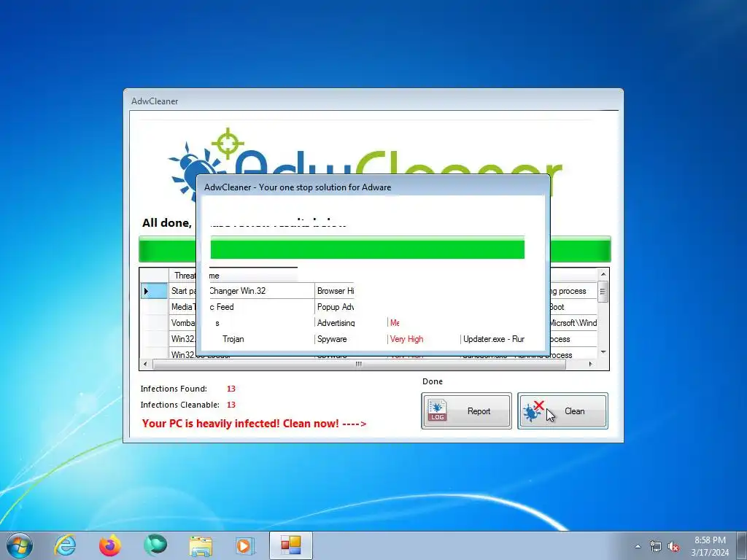Image resolution: width=747 pixels, height=560 pixels.
Task: Click the AdwCleaner main window title bar
Action: pyautogui.click(x=373, y=101)
